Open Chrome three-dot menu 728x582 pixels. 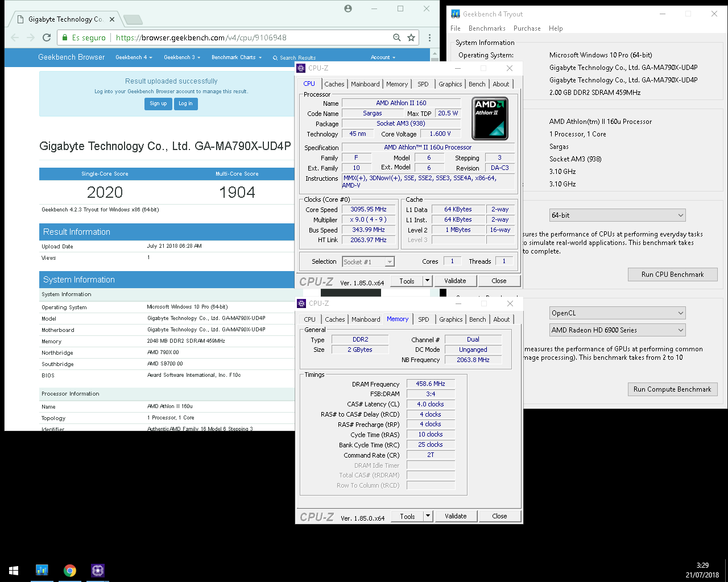point(429,38)
